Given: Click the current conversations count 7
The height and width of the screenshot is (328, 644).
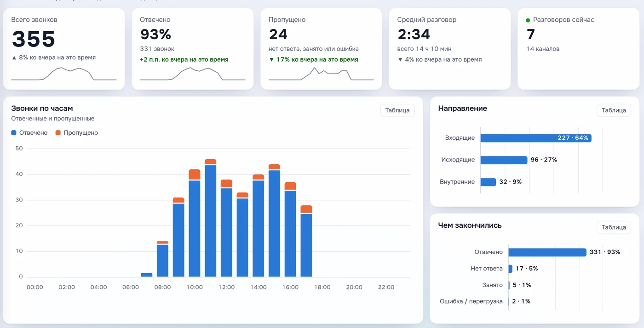Looking at the screenshot, I should click(x=531, y=35).
